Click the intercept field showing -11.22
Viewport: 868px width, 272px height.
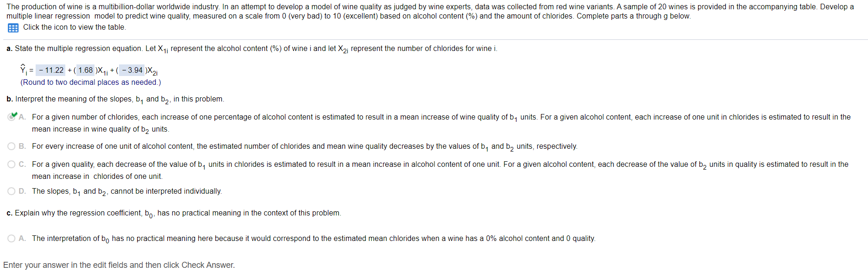click(50, 70)
